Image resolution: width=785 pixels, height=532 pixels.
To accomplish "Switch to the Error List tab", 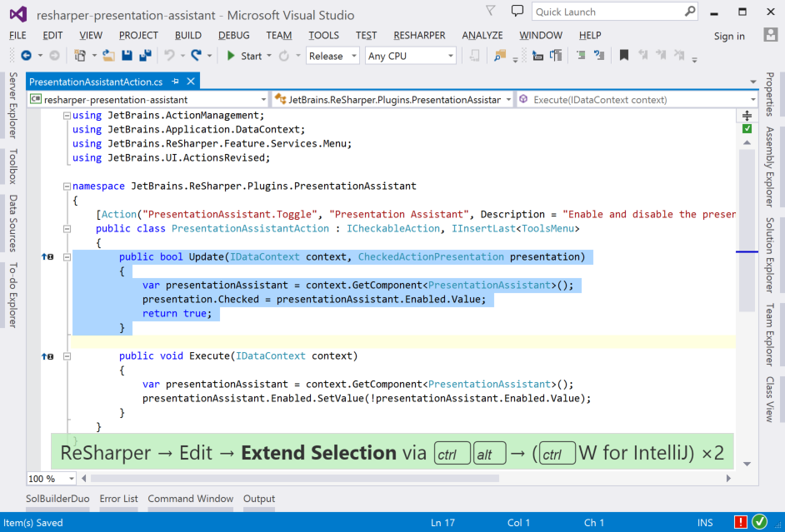I will coord(118,499).
